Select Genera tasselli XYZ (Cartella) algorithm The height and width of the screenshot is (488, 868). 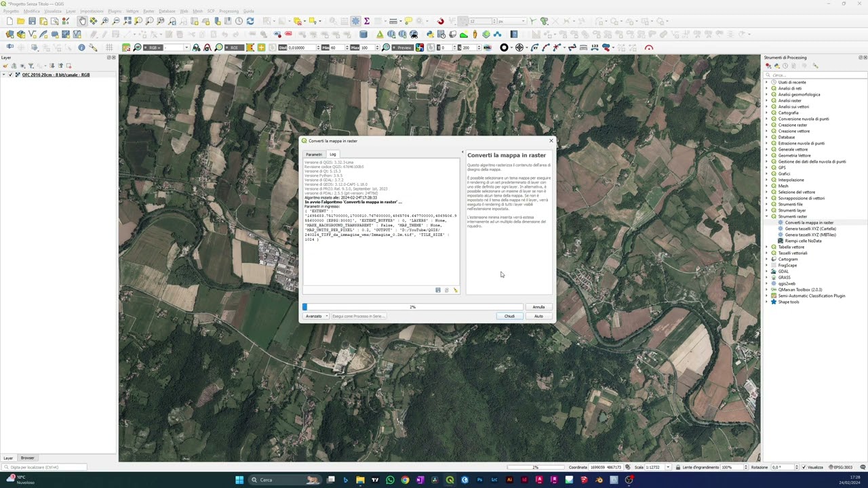pyautogui.click(x=810, y=228)
